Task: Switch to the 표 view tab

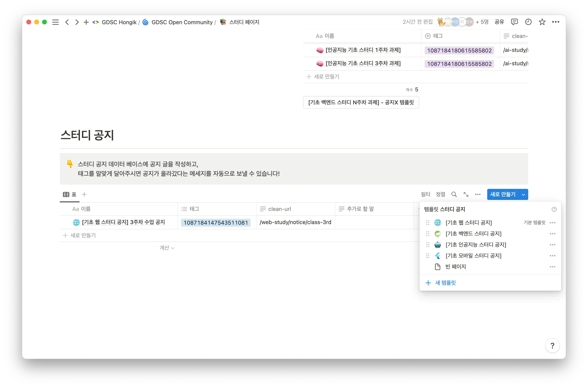Action: (70, 194)
